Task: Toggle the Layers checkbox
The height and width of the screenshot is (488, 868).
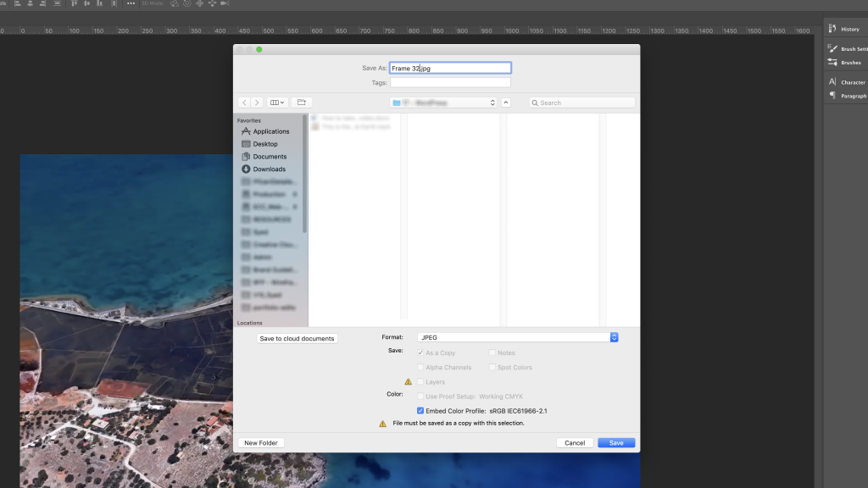Action: point(420,382)
